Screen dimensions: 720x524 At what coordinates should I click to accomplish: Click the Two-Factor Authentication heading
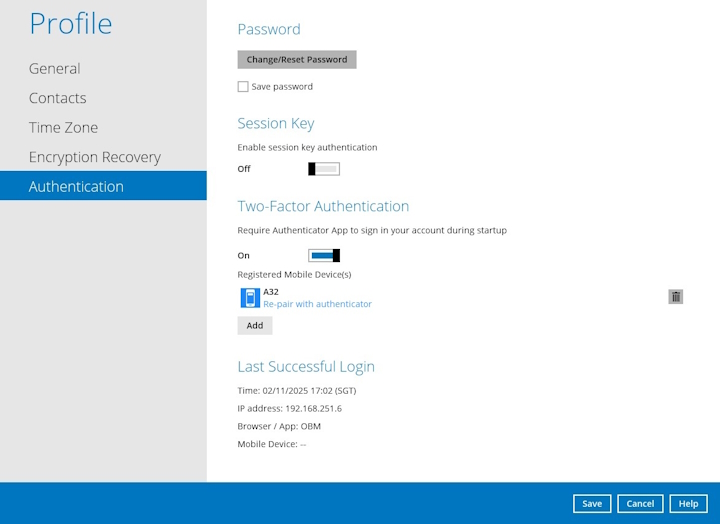(x=323, y=206)
